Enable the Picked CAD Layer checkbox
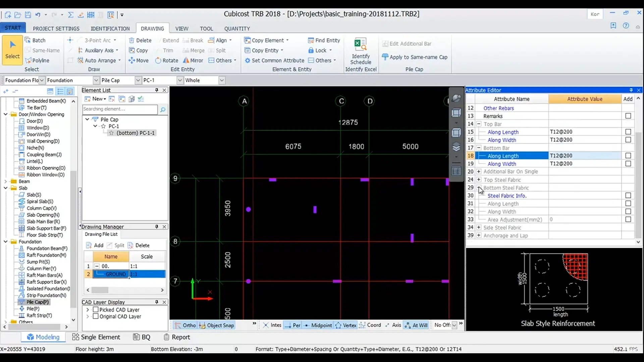644x362 pixels. tap(96, 310)
